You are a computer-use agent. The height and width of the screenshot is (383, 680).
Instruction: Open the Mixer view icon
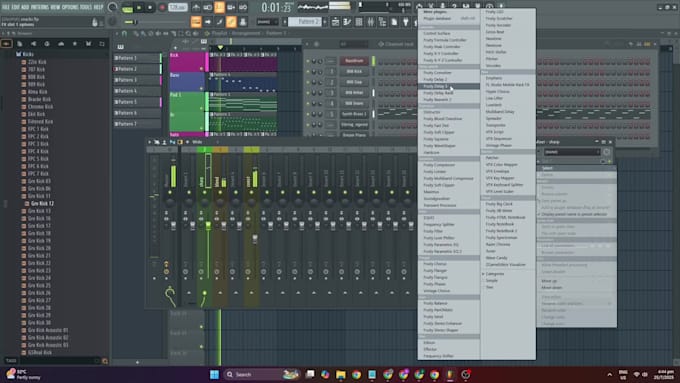coord(371,22)
